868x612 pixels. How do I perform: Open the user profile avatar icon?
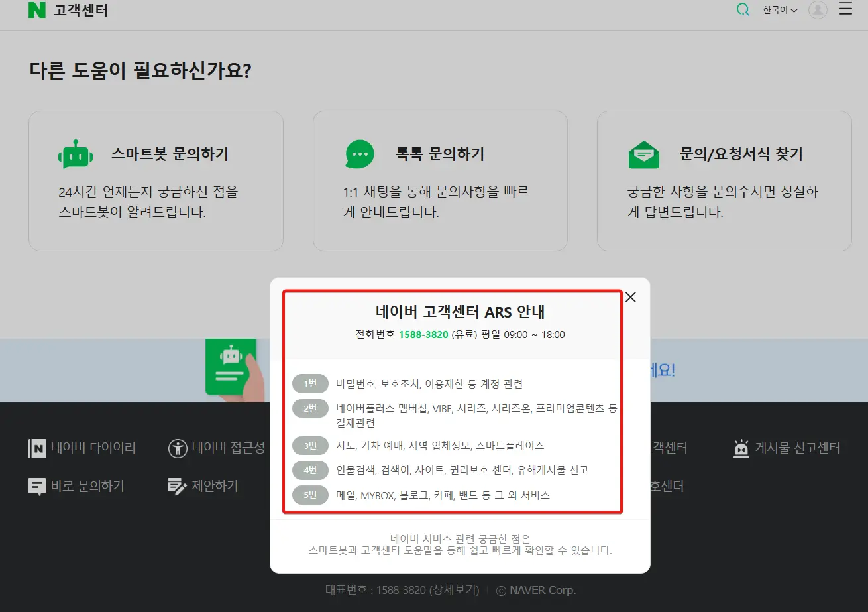[818, 10]
